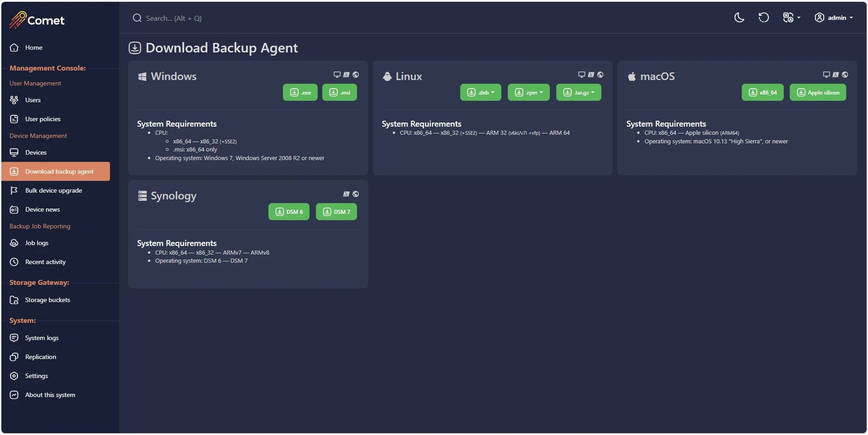Click the Job logs sidebar icon
This screenshot has height=435, width=868.
(14, 243)
